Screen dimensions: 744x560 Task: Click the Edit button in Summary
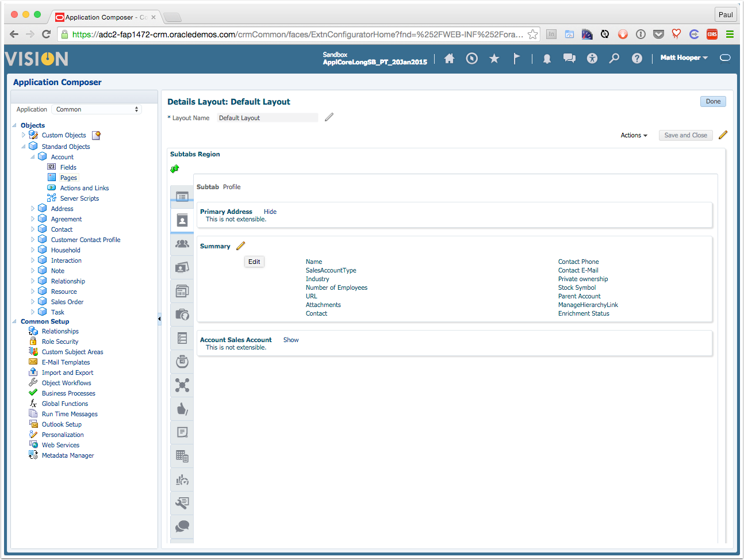coord(254,262)
